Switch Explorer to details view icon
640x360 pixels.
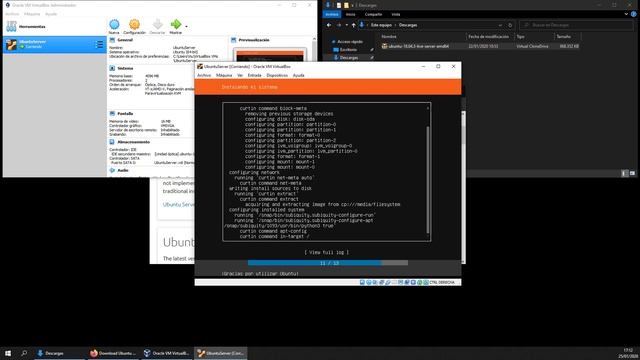click(624, 173)
